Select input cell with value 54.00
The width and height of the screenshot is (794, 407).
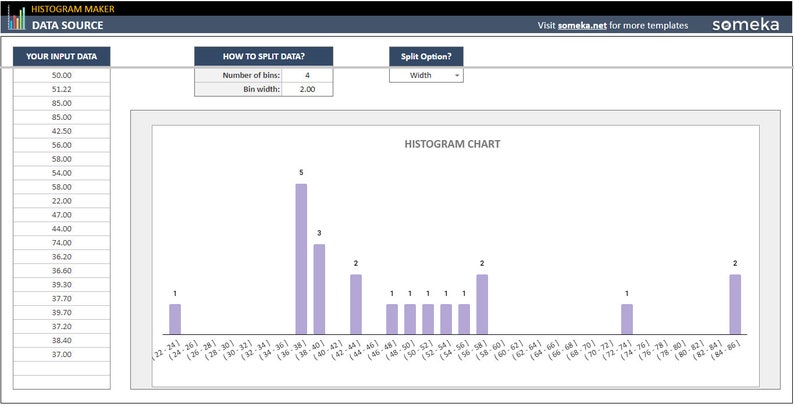pos(61,173)
